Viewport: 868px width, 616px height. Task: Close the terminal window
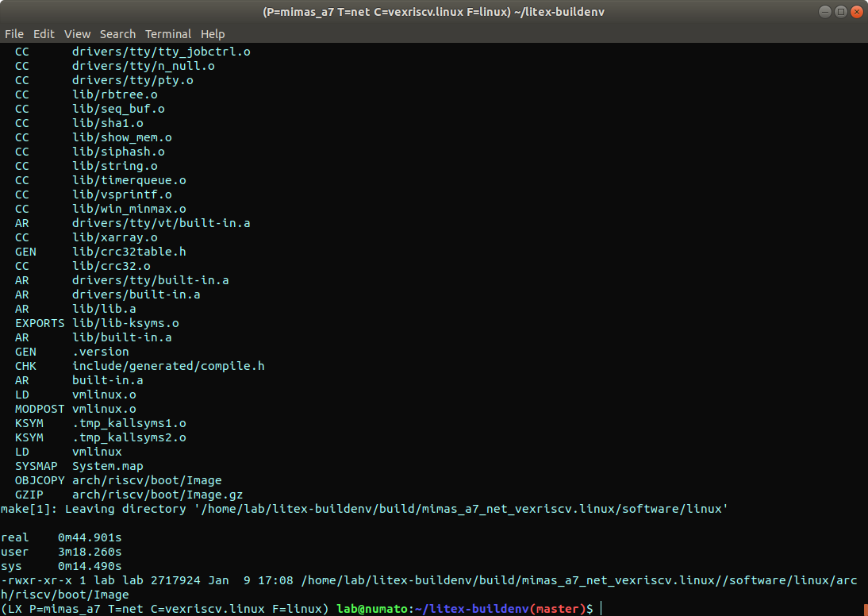[x=856, y=13]
